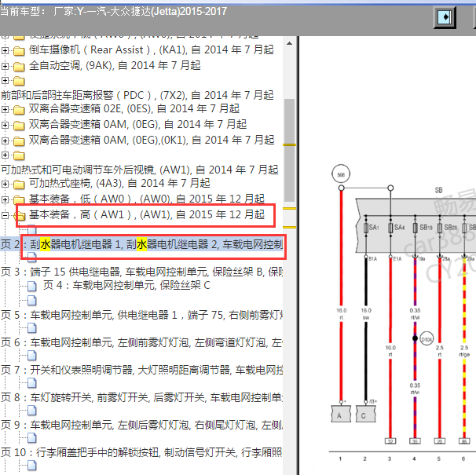Expand the 双离合器变速箱 02E (0ES) node

(5, 109)
